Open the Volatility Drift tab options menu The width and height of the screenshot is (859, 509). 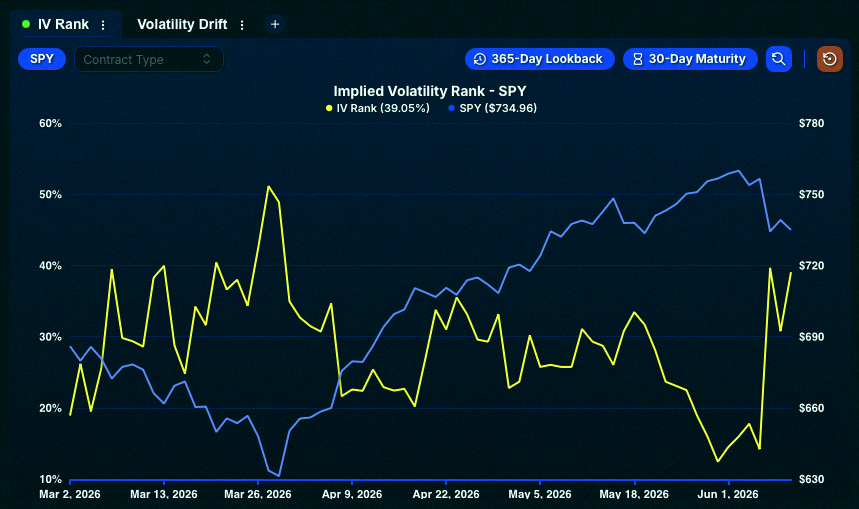point(242,25)
